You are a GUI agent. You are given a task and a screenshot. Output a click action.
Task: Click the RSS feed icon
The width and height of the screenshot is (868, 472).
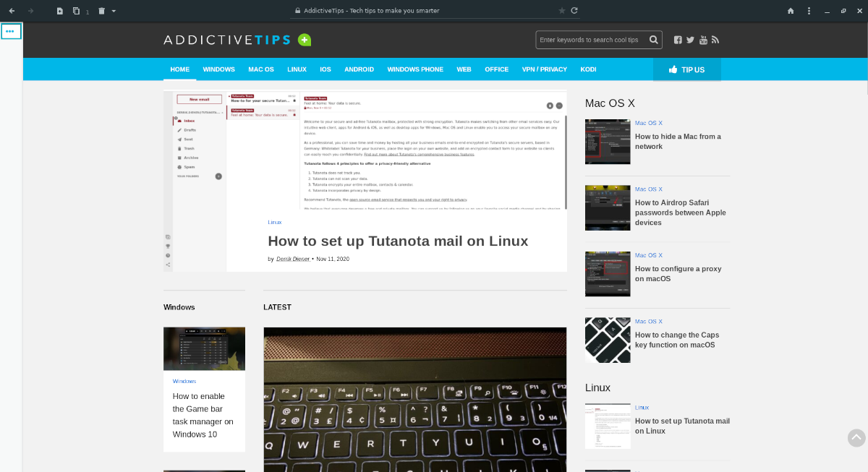(715, 40)
